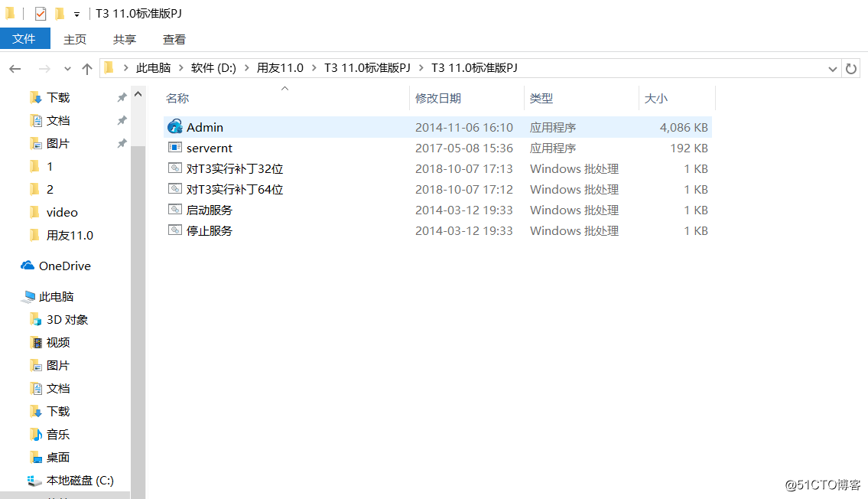868x499 pixels.
Task: Click the OneDrive cloud icon
Action: pos(27,266)
